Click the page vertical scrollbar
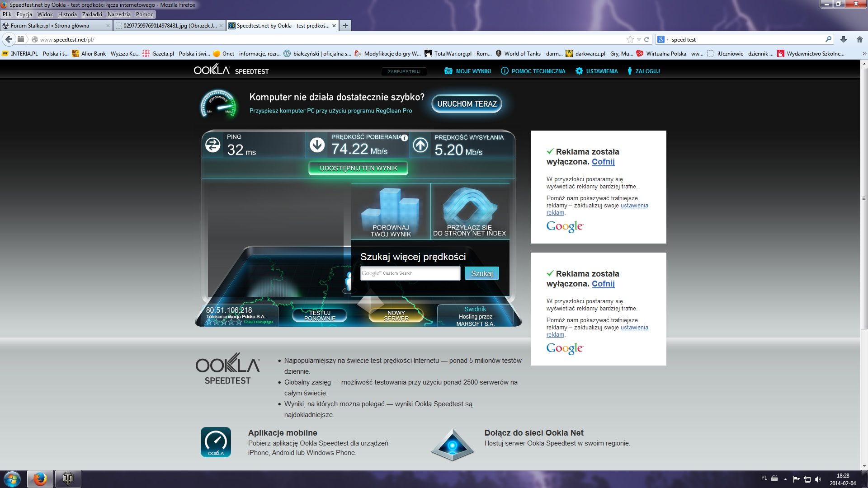Image resolution: width=868 pixels, height=488 pixels. point(864,199)
